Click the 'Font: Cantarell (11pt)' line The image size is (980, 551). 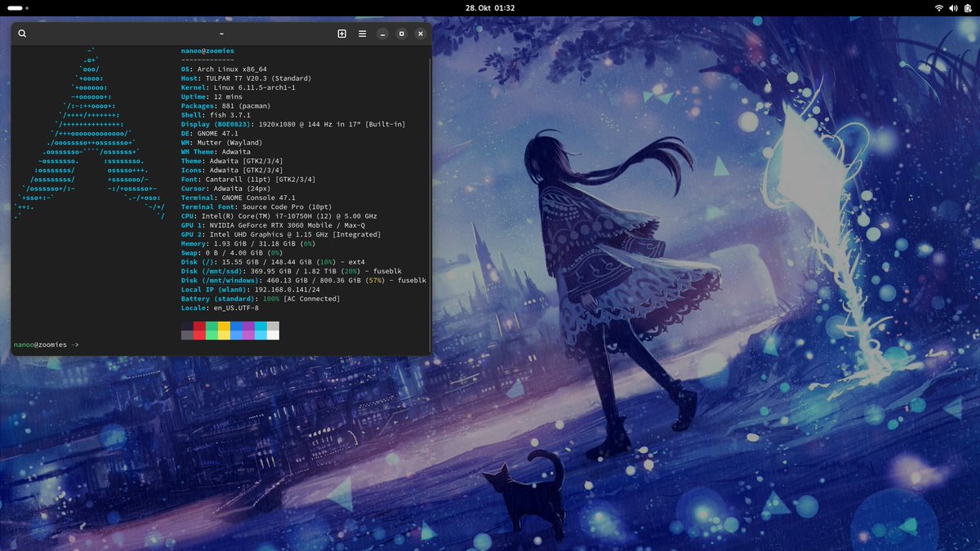(x=248, y=179)
